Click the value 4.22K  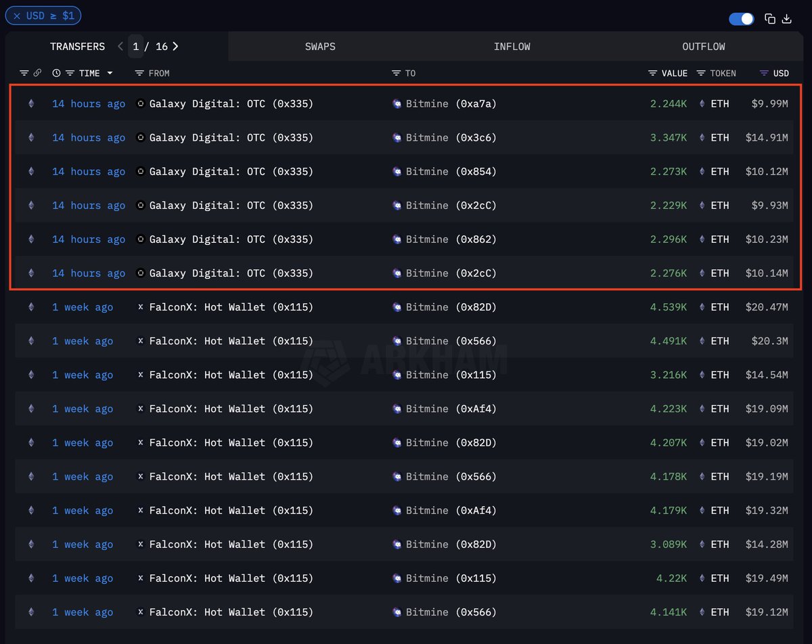[x=672, y=578]
